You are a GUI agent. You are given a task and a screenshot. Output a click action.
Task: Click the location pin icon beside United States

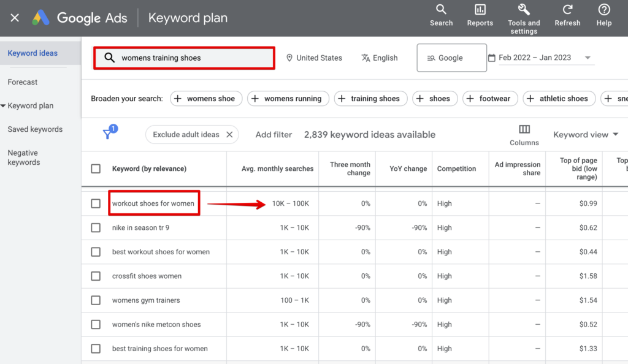click(x=289, y=58)
